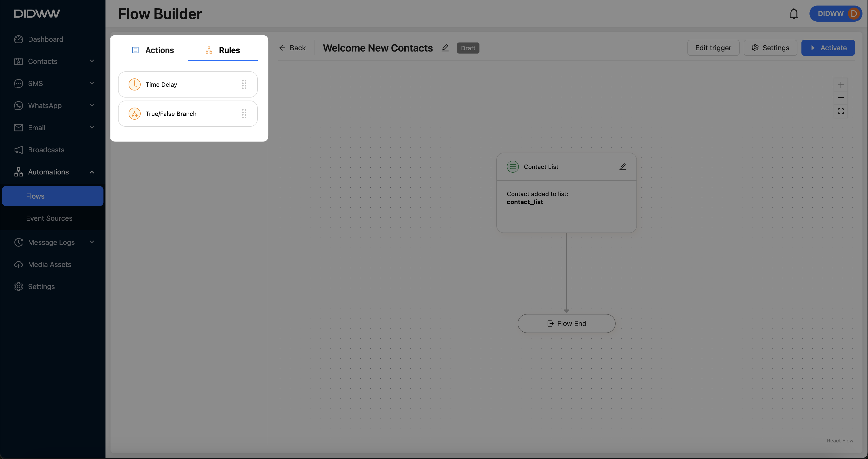Click the Contact List green list icon
The width and height of the screenshot is (868, 459).
[513, 167]
